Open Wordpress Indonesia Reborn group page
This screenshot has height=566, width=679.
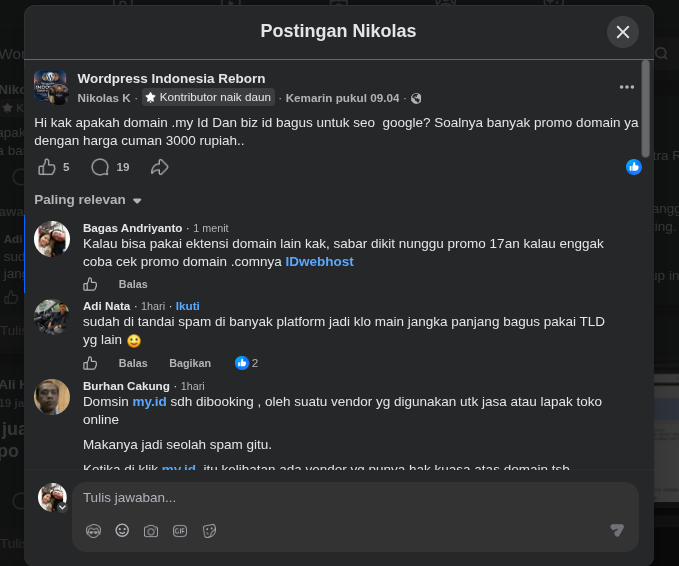coord(171,79)
